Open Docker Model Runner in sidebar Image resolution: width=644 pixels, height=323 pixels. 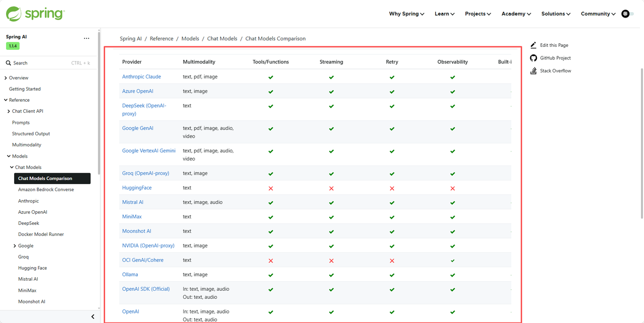point(41,234)
